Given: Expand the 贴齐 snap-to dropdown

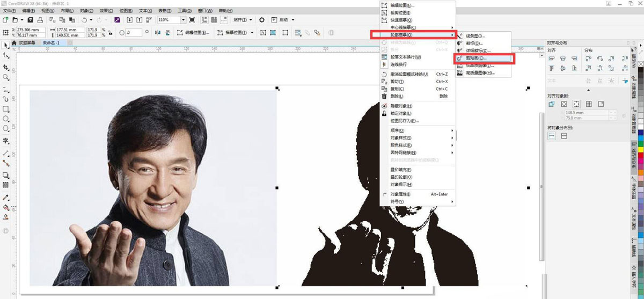Looking at the screenshot, I should (251, 20).
